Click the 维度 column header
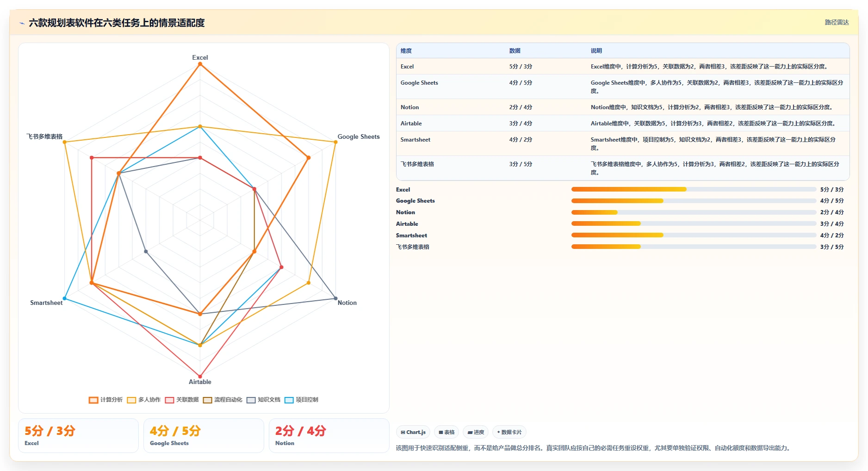The height and width of the screenshot is (471, 868). pyautogui.click(x=406, y=51)
